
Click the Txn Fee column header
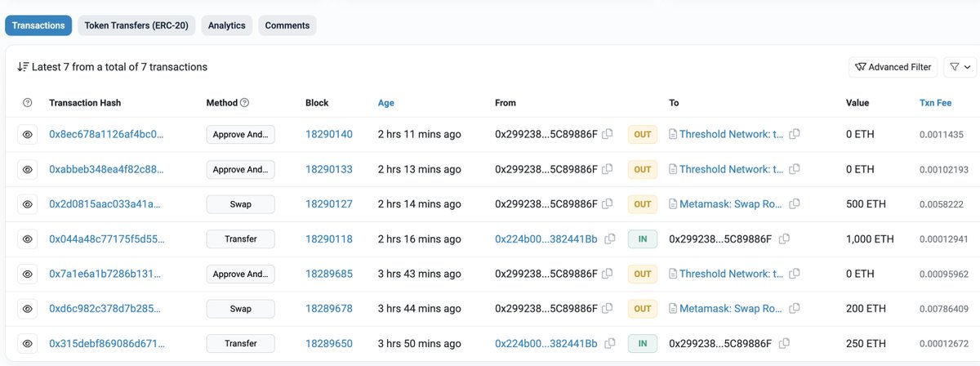pos(935,103)
